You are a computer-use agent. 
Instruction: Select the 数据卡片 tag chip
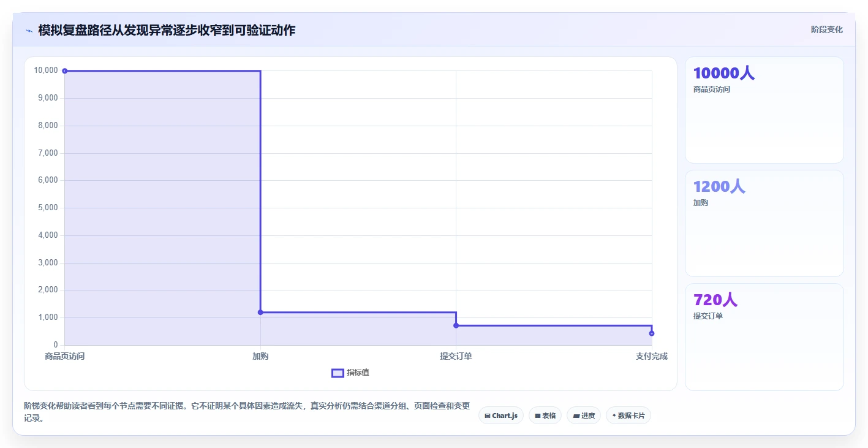coord(628,416)
